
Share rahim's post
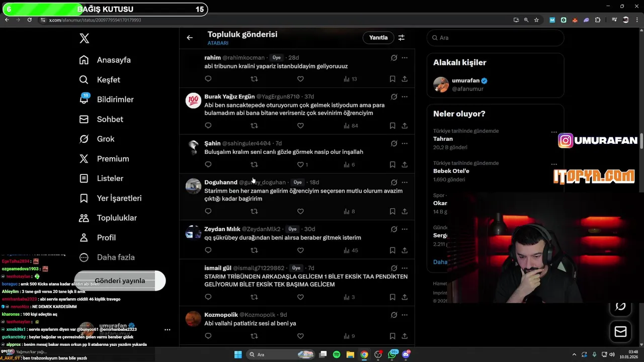[405, 79]
